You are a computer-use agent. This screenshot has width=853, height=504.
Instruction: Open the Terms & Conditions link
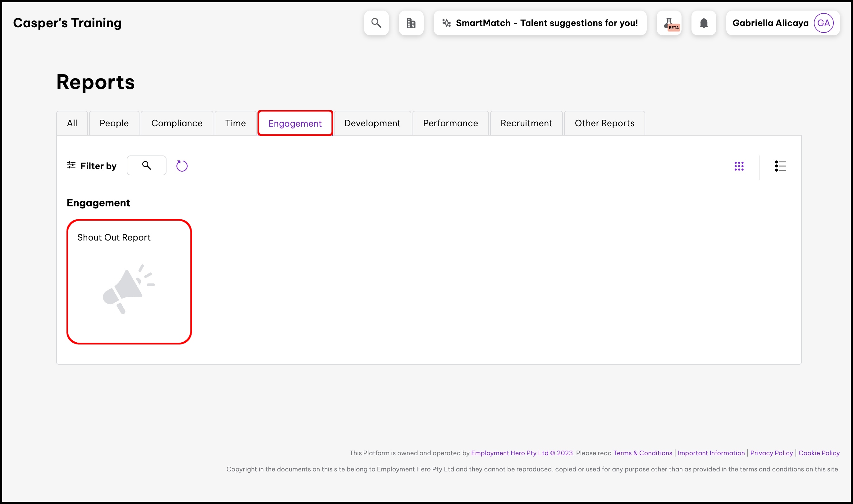(642, 453)
